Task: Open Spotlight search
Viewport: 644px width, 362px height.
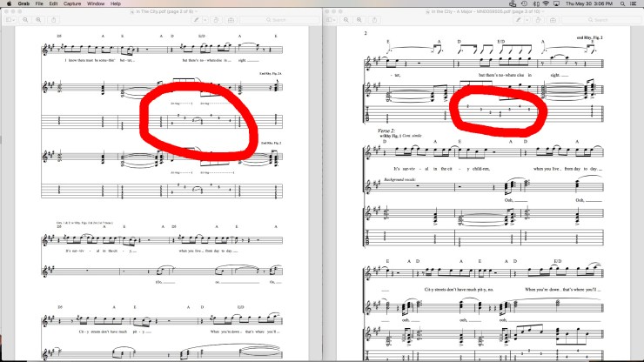Action: (x=622, y=3)
